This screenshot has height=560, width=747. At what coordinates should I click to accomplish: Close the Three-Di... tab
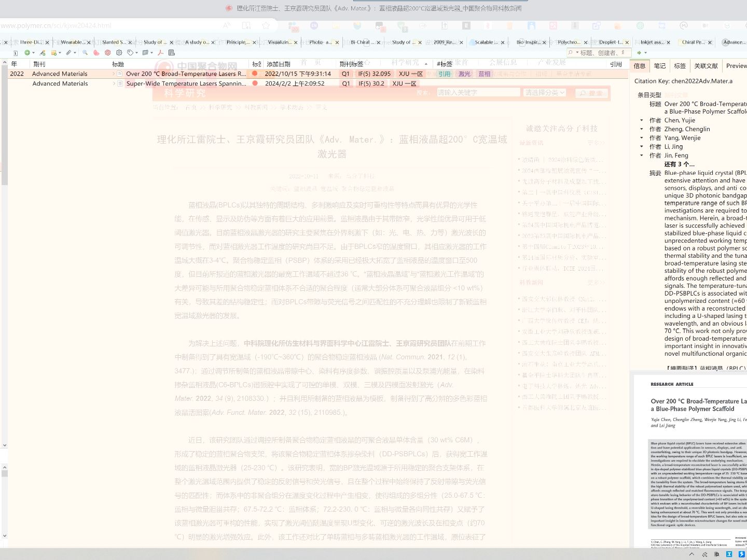point(47,43)
